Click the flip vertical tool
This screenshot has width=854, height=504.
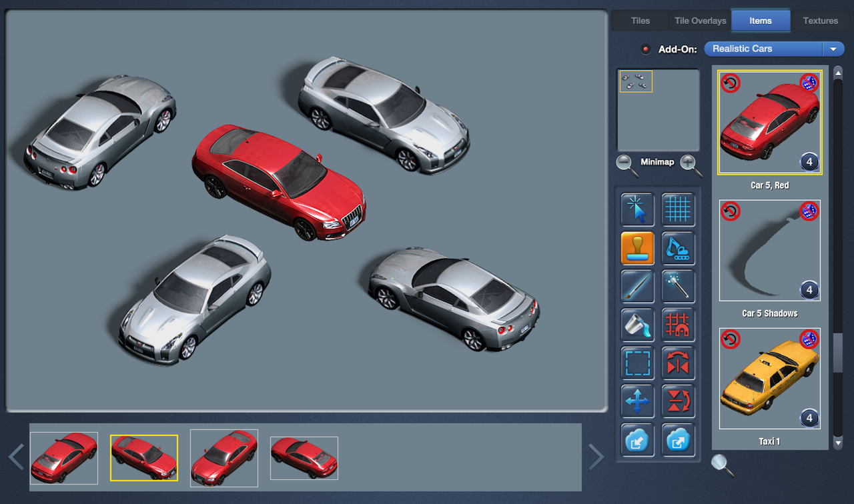point(678,401)
